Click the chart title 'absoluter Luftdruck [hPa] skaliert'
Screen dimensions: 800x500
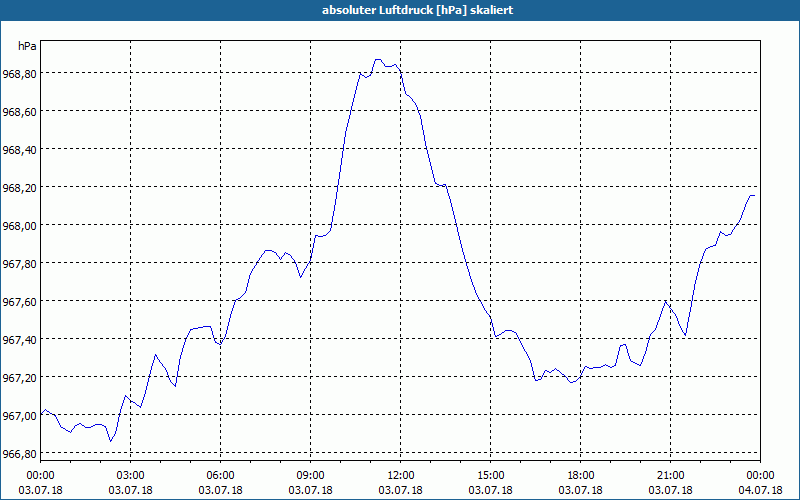point(417,10)
